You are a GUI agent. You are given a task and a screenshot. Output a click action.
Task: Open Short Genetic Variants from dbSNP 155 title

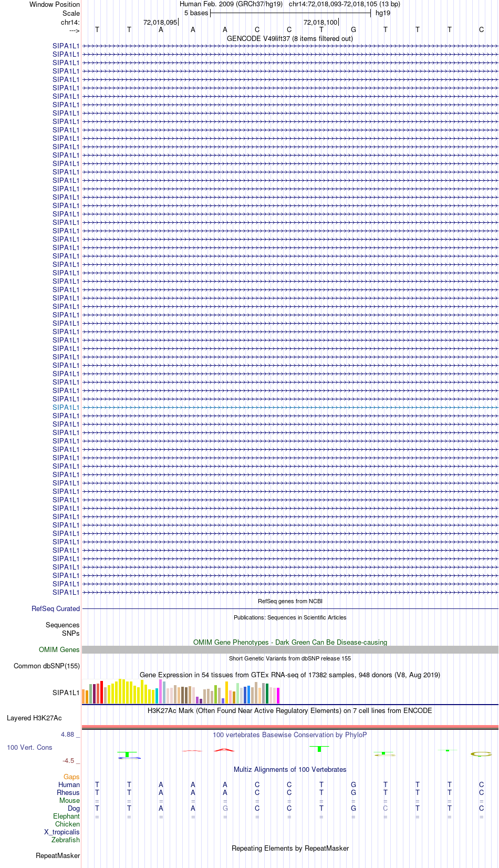tap(290, 658)
